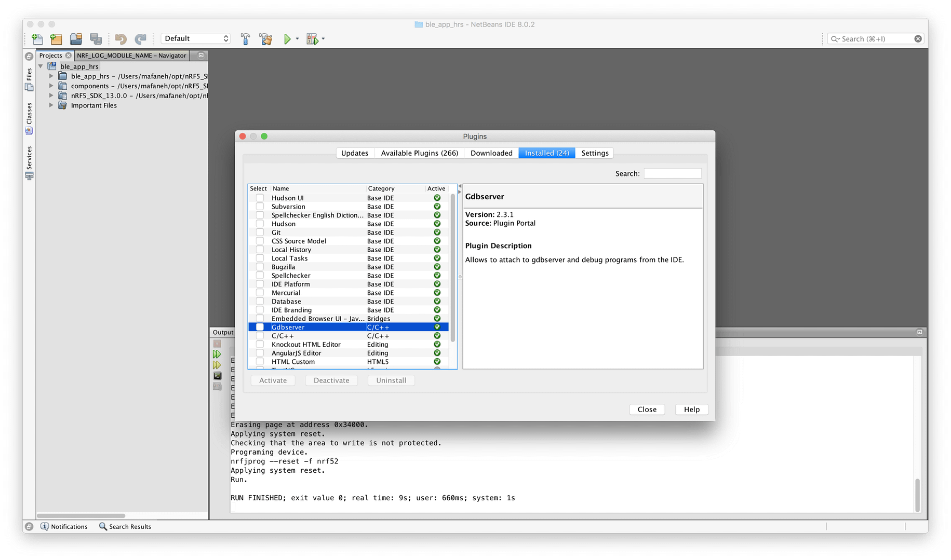The width and height of the screenshot is (951, 560).
Task: Collapse the ble_app_hrs project tree
Action: (x=41, y=66)
